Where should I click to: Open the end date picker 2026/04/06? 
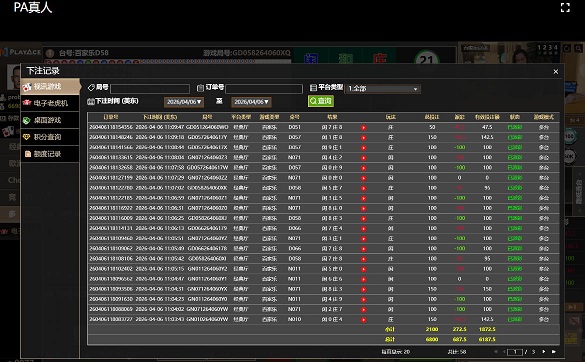[x=251, y=102]
